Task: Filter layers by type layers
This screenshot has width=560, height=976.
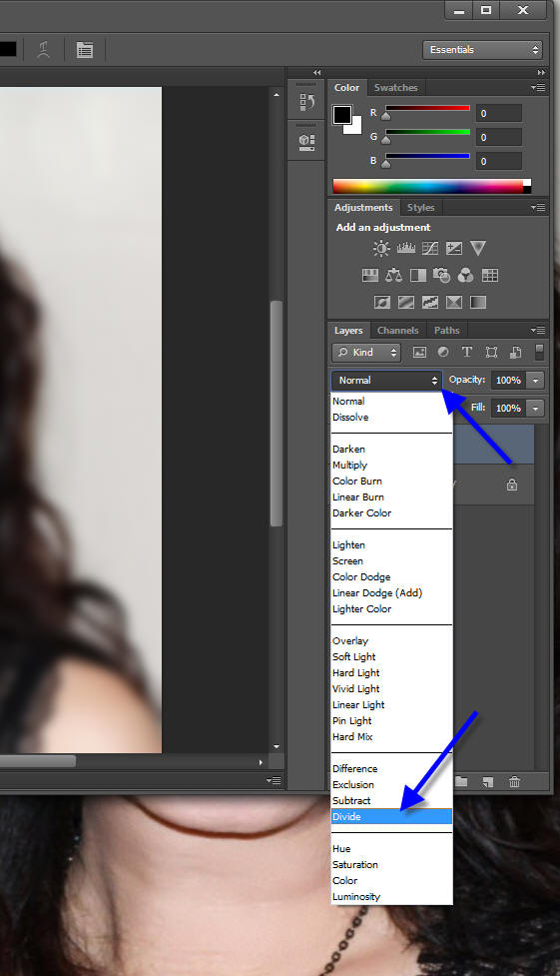Action: pos(467,353)
